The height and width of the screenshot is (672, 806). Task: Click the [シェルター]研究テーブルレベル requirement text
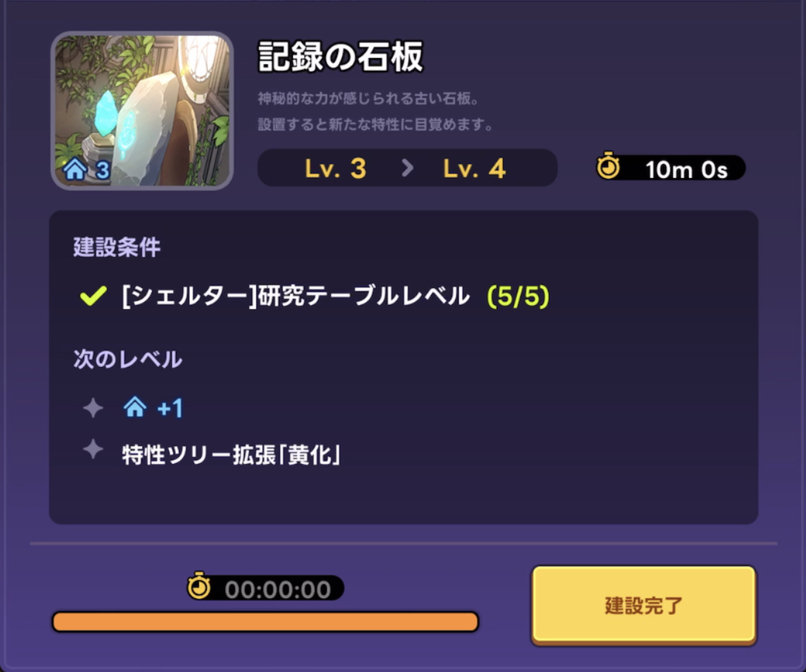[296, 296]
